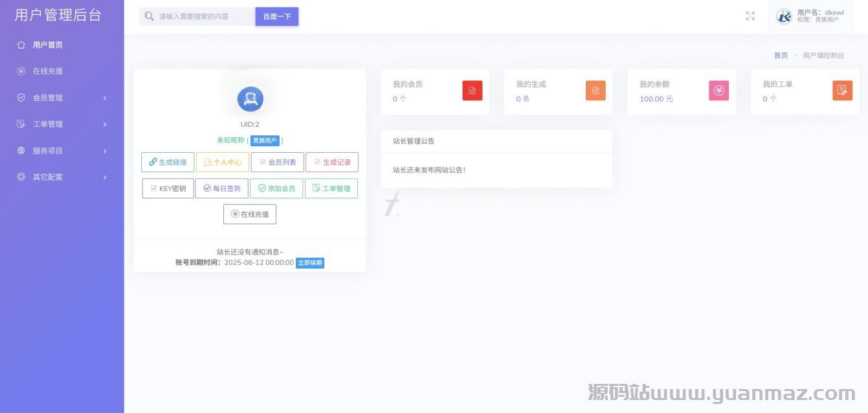Click the home icon beside 用户首页
Viewport: 868px width, 413px height.
[21, 45]
